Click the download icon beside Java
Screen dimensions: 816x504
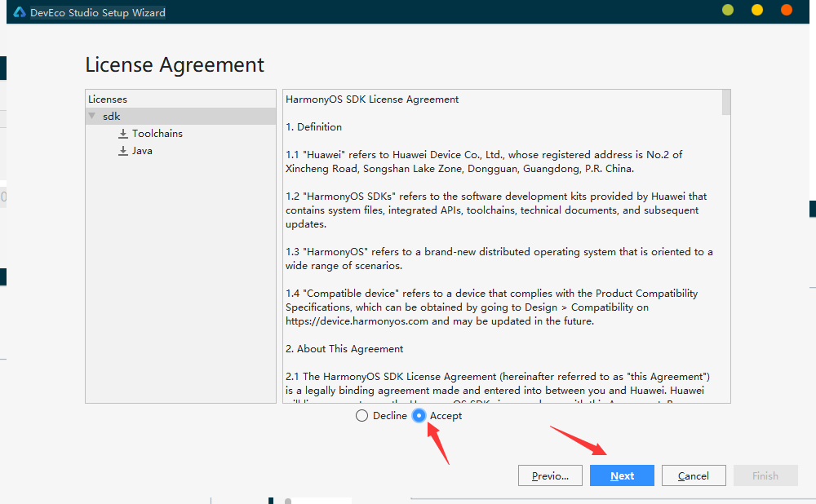tap(123, 151)
